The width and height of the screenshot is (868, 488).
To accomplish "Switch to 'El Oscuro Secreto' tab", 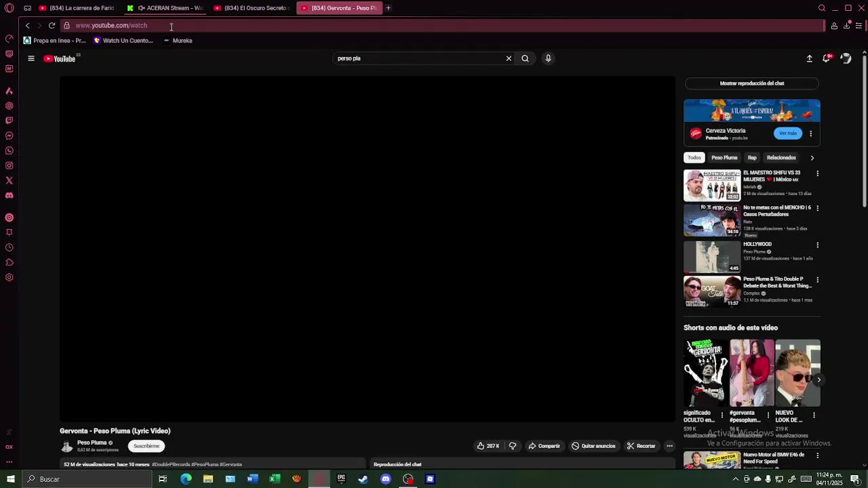I will tap(252, 8).
